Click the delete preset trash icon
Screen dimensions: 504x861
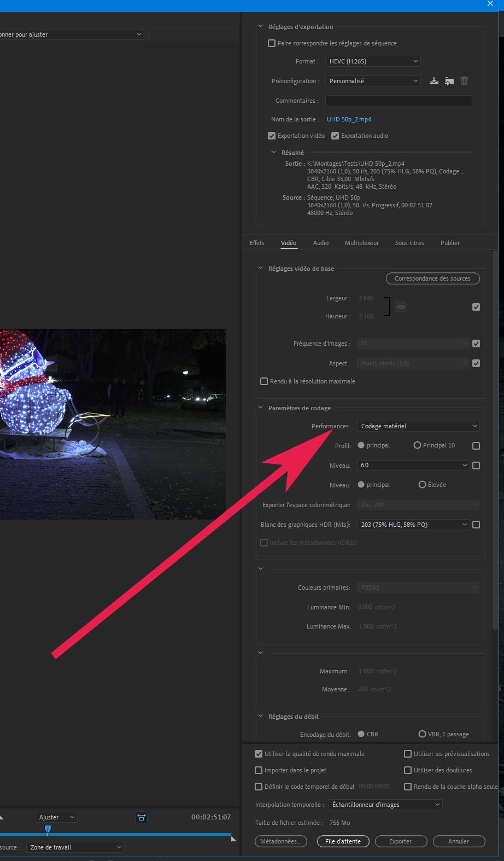464,81
